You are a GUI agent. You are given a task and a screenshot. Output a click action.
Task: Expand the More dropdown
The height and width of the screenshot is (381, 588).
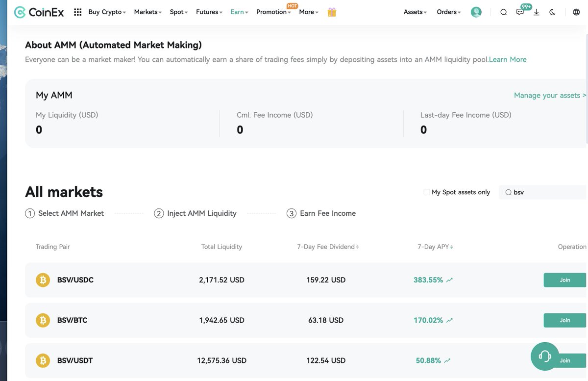(x=309, y=12)
